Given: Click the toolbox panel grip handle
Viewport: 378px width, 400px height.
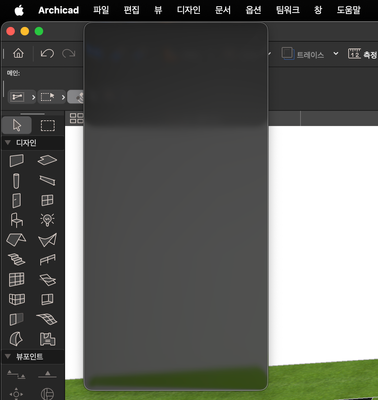Looking at the screenshot, I should point(32,114).
